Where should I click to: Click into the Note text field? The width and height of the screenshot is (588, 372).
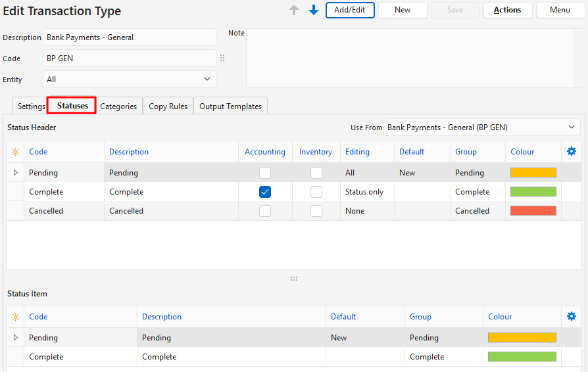(x=414, y=59)
